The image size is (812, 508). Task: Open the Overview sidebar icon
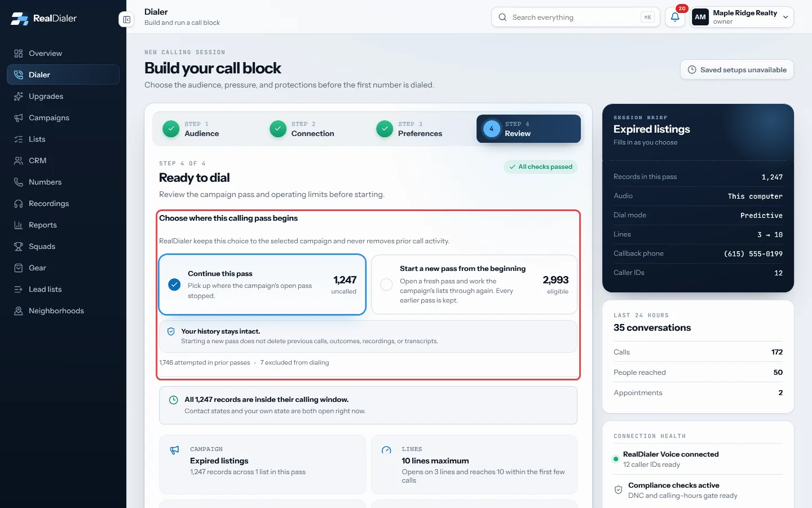[x=19, y=54]
